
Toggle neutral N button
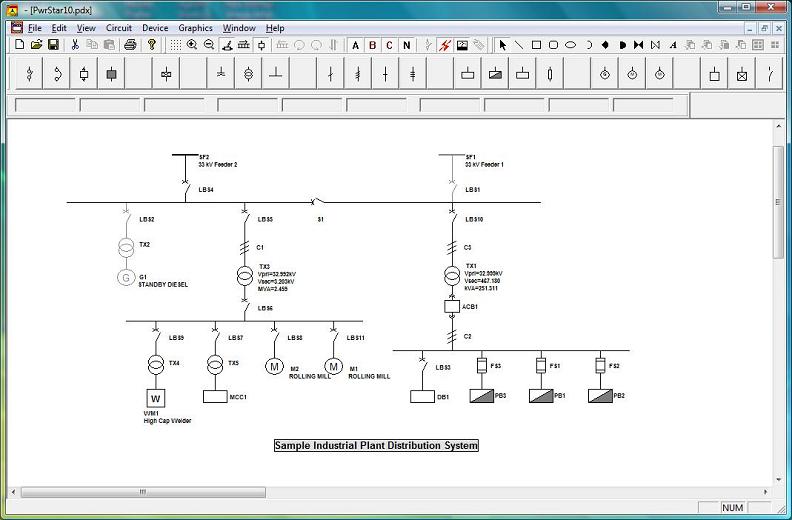coord(407,45)
